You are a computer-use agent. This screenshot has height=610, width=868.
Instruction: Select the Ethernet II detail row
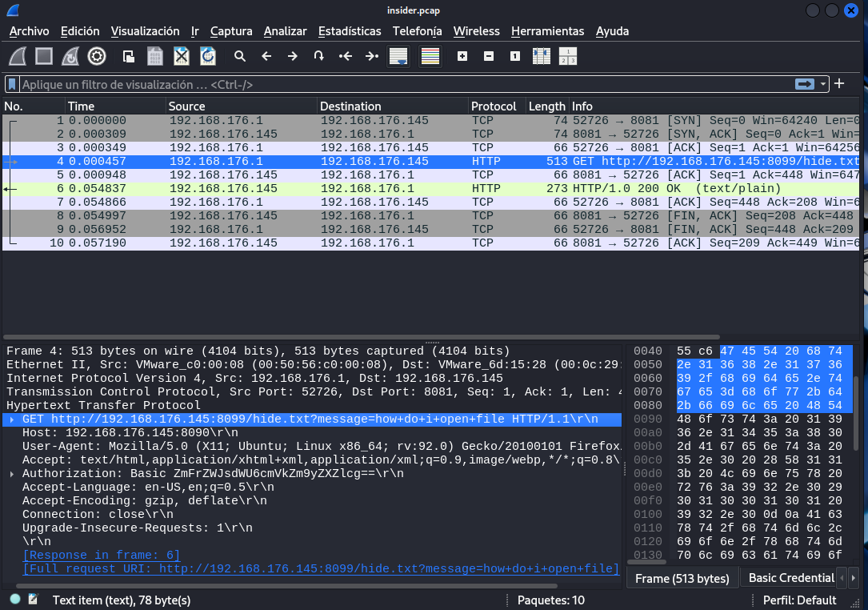(x=313, y=364)
